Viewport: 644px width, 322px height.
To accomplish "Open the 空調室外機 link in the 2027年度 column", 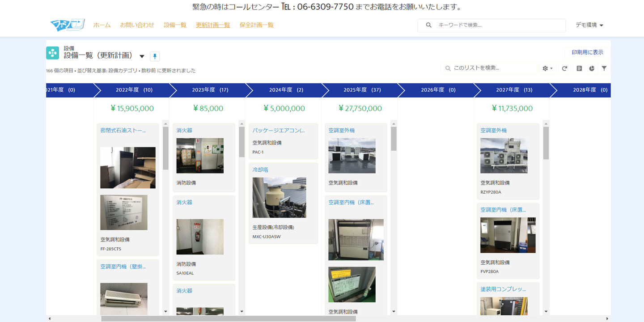I will click(x=494, y=131).
